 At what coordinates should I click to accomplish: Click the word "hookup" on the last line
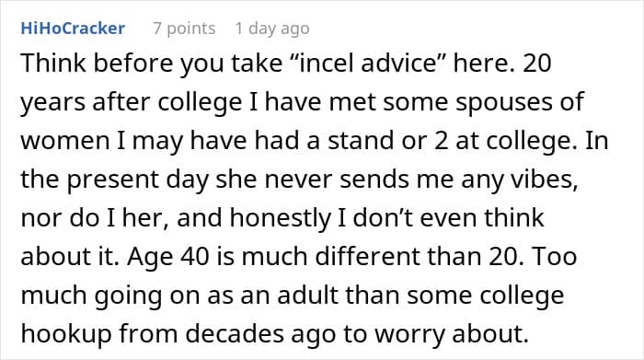click(65, 334)
